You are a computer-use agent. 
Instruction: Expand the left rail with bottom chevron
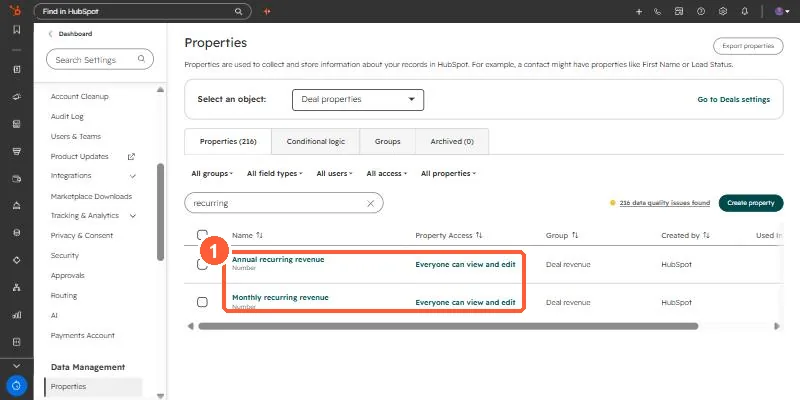pyautogui.click(x=17, y=365)
